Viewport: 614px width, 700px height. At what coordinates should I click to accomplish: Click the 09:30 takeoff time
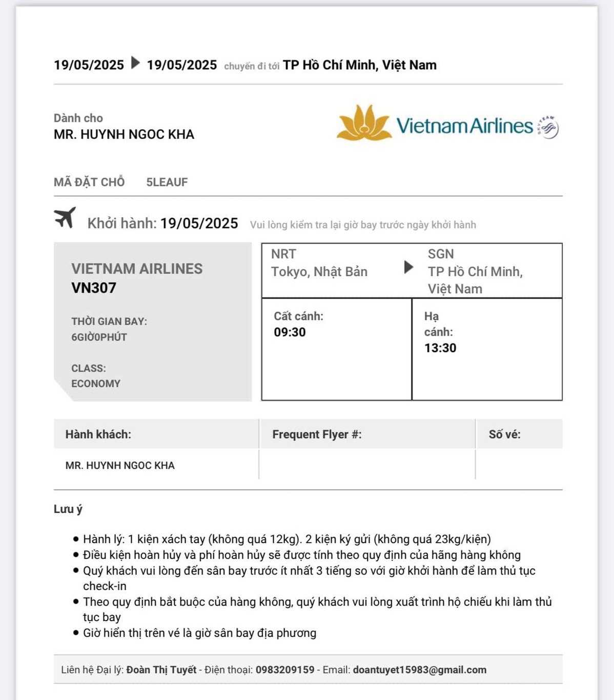point(290,332)
